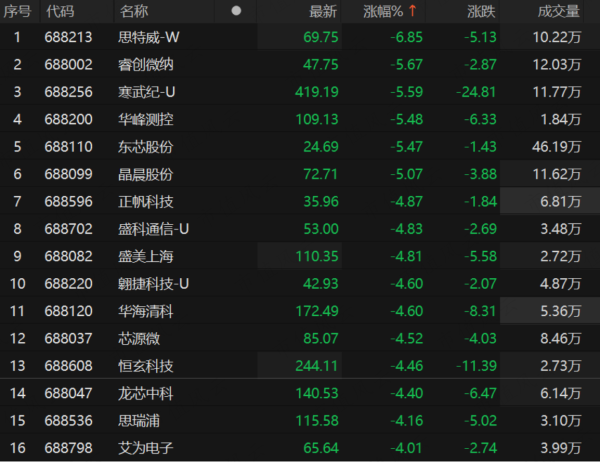The width and height of the screenshot is (600, 462).
Task: Click stock code 688037
Action: [x=68, y=338]
